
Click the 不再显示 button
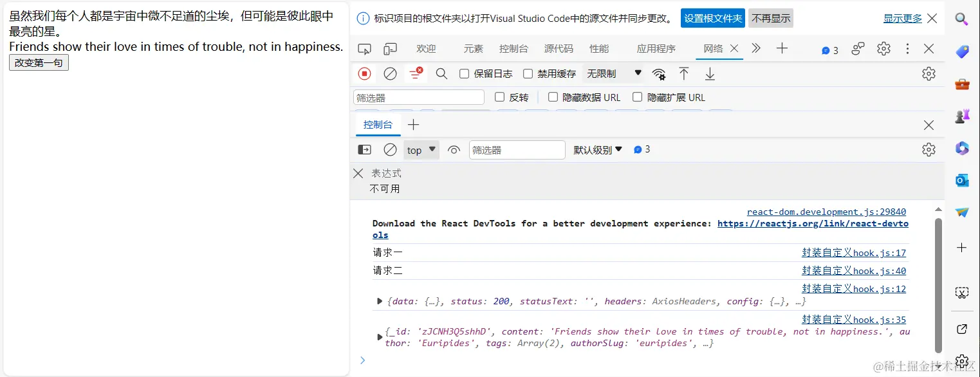(x=771, y=19)
